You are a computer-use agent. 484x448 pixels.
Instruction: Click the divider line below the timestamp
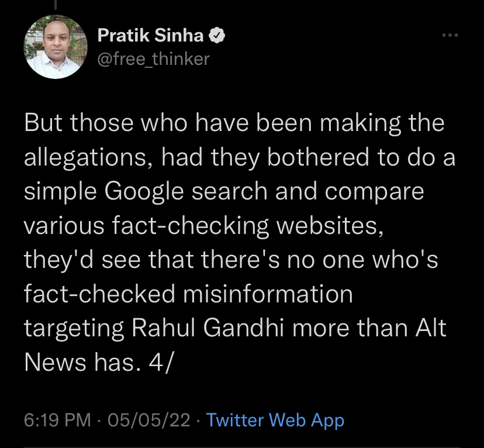(x=242, y=447)
